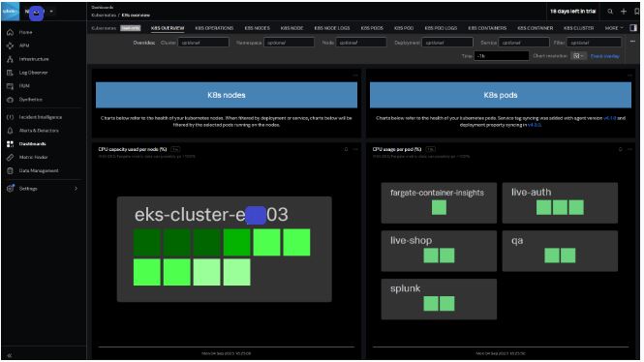Click the Service override field
The height and width of the screenshot is (362, 644).
pyautogui.click(x=524, y=43)
